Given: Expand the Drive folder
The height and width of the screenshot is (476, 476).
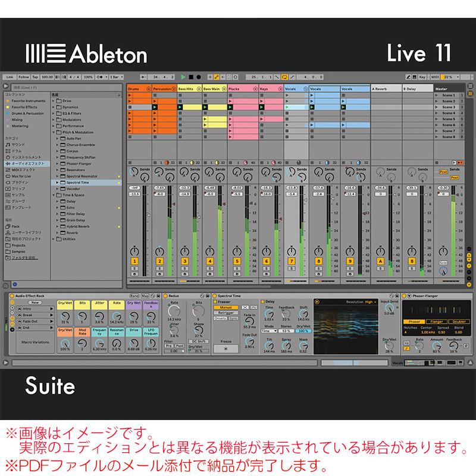Looking at the screenshot, I should tap(54, 101).
